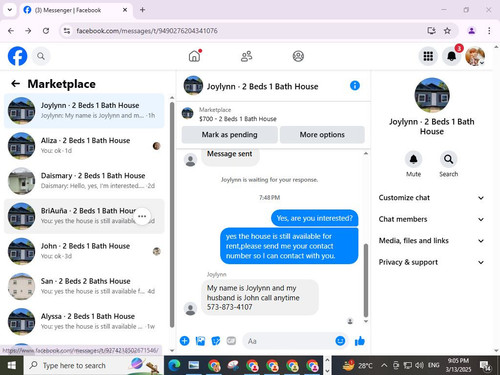Image resolution: width=500 pixels, height=375 pixels.
Task: Open San - 2 Beds 2 Baths House chat
Action: click(x=84, y=286)
